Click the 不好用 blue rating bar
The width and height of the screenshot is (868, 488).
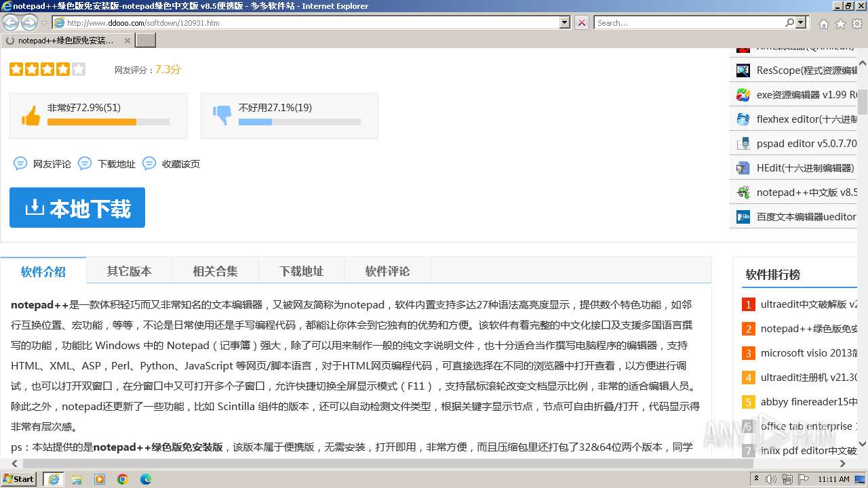(255, 122)
